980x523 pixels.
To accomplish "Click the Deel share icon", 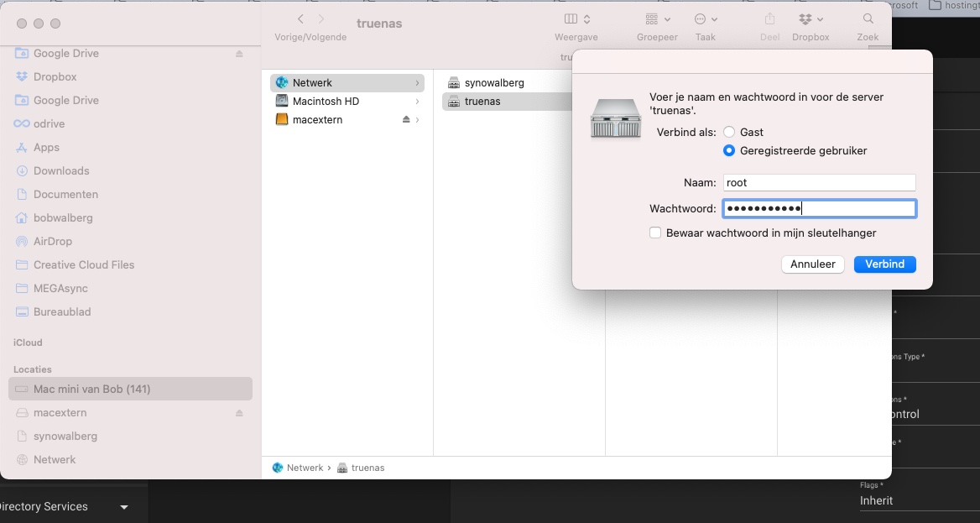I will pos(770,19).
